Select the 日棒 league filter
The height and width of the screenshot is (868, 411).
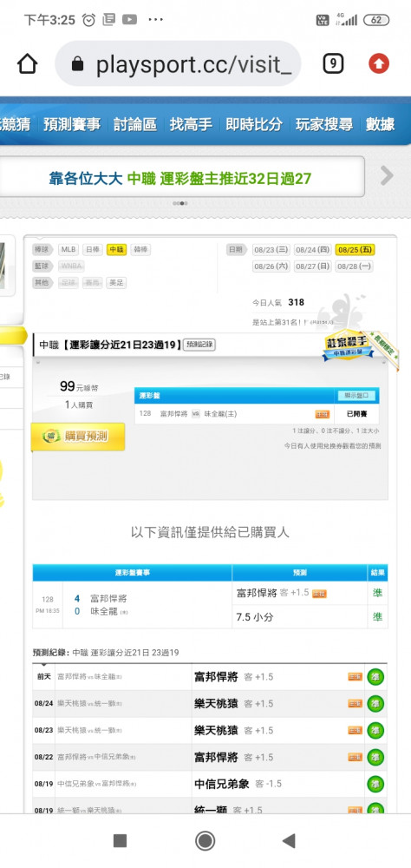(x=93, y=250)
